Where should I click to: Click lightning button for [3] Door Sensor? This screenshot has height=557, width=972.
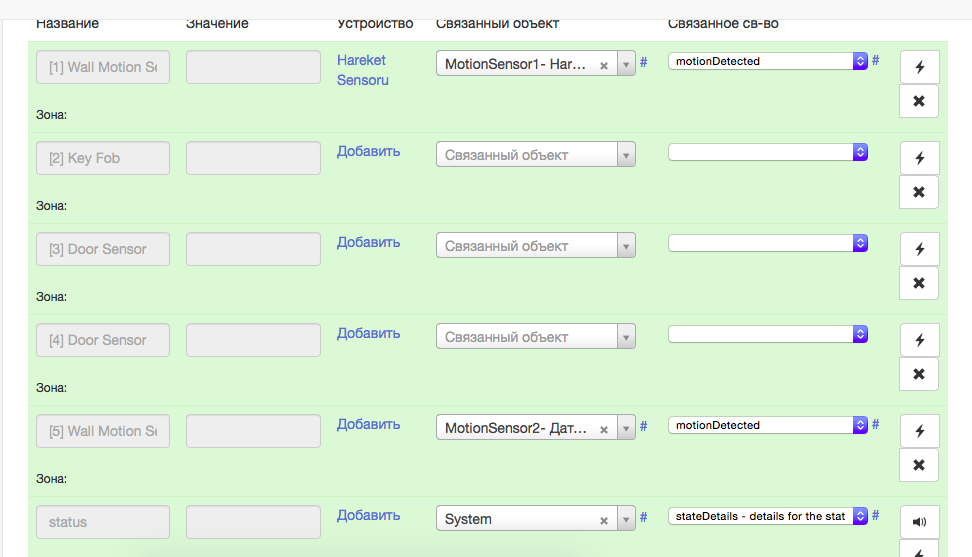pyautogui.click(x=919, y=250)
